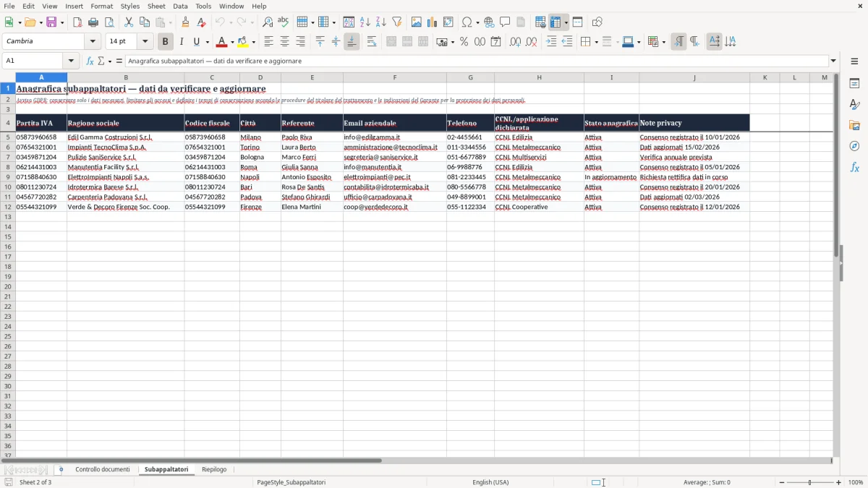This screenshot has width=868, height=488.
Task: Click the red font color swatch
Action: (x=222, y=42)
